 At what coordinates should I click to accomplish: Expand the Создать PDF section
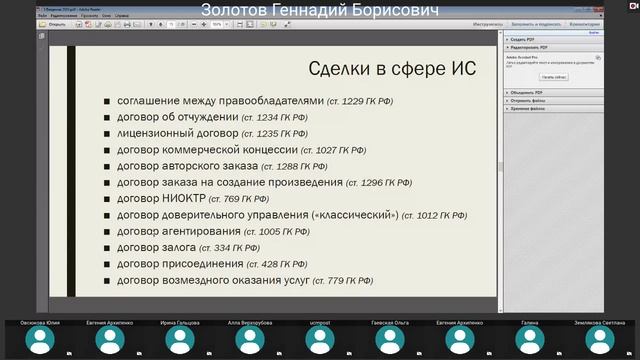553,40
